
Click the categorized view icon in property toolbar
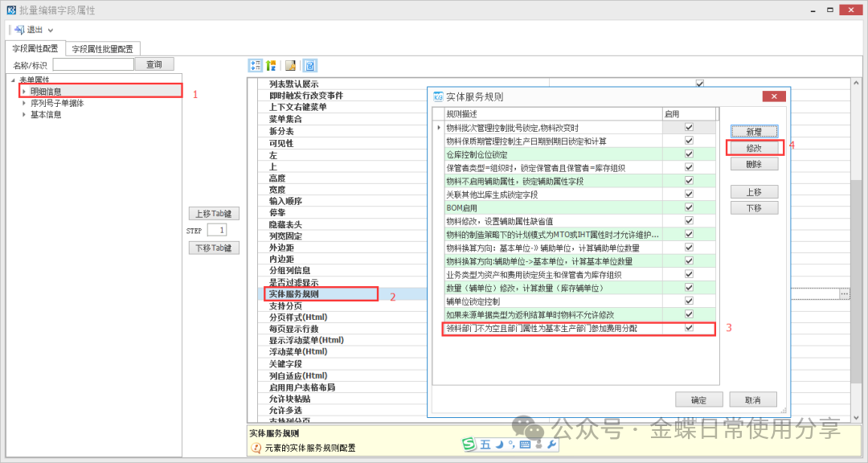click(255, 65)
